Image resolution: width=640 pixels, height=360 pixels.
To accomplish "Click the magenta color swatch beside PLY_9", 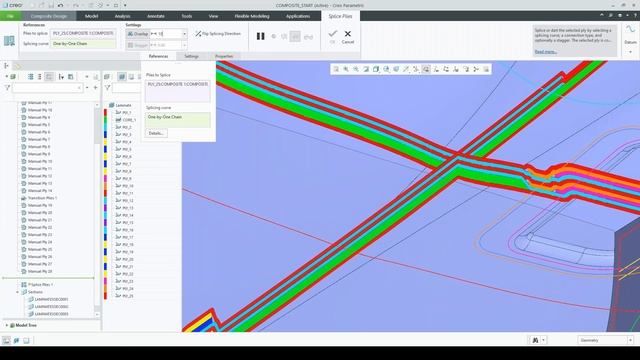I will click(105, 178).
